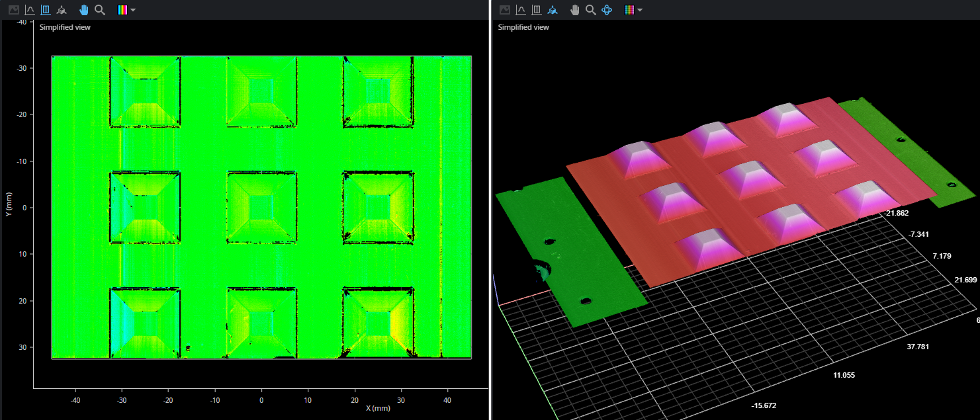This screenshot has height=420, width=980.
Task: Click the center pyramid in the 2D heightmap
Action: pyautogui.click(x=261, y=207)
